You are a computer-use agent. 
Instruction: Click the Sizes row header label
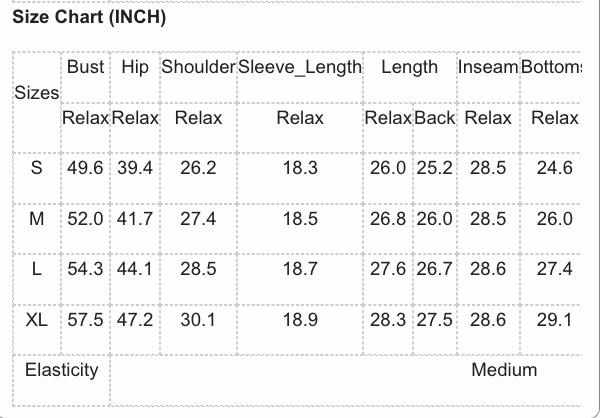[37, 93]
